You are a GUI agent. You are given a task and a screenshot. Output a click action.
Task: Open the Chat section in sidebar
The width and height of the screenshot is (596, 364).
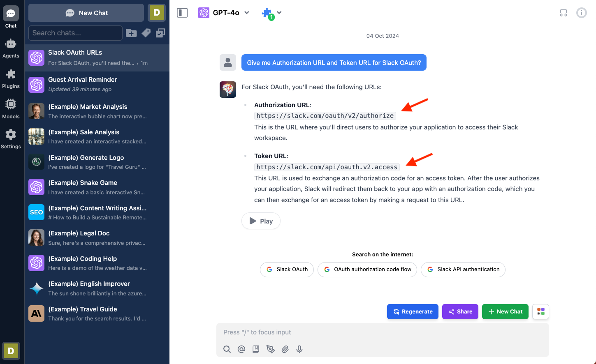click(11, 17)
